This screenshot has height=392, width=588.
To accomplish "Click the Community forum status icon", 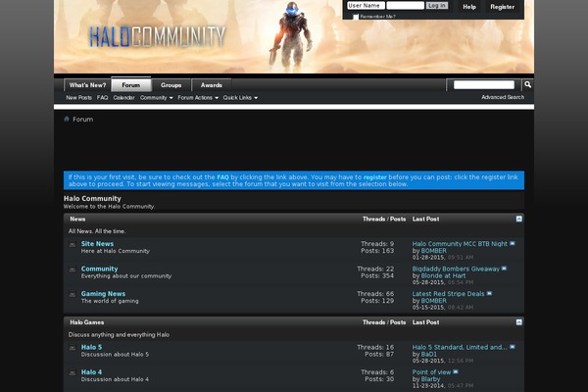I will point(73,269).
